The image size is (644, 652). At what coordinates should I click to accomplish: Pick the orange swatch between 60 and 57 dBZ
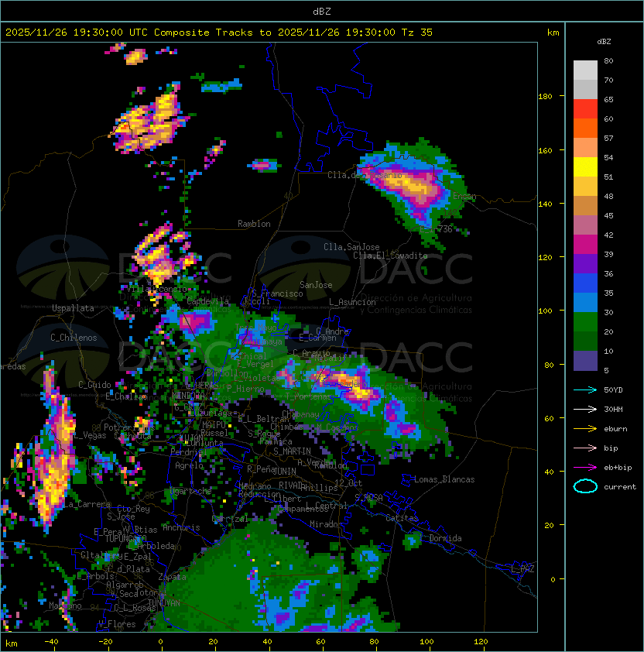(585, 129)
